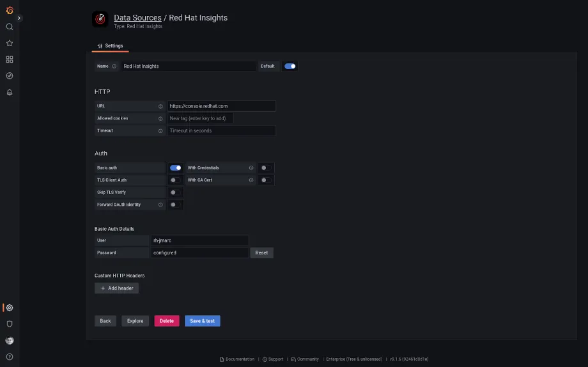
Task: Enable the With CA Cert toggle
Action: (267, 180)
